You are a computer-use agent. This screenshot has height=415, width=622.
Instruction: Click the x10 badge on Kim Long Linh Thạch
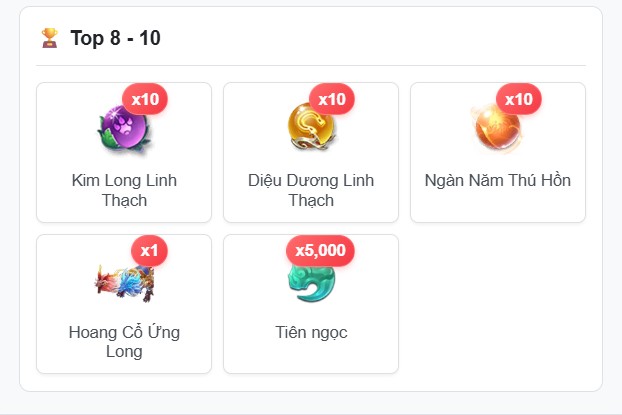pos(145,99)
